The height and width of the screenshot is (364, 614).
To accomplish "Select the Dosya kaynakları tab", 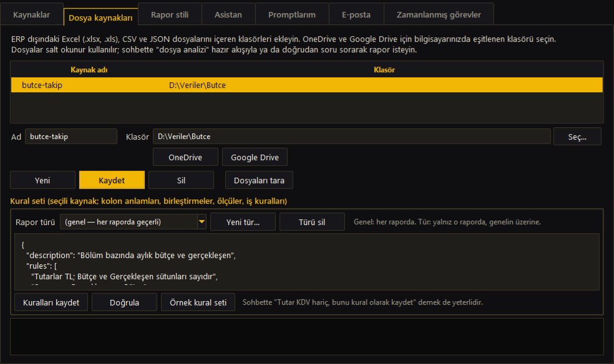I will (x=100, y=17).
